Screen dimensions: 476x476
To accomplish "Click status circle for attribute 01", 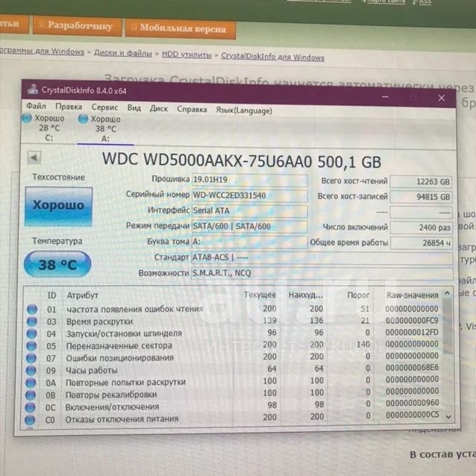I will coord(32,309).
